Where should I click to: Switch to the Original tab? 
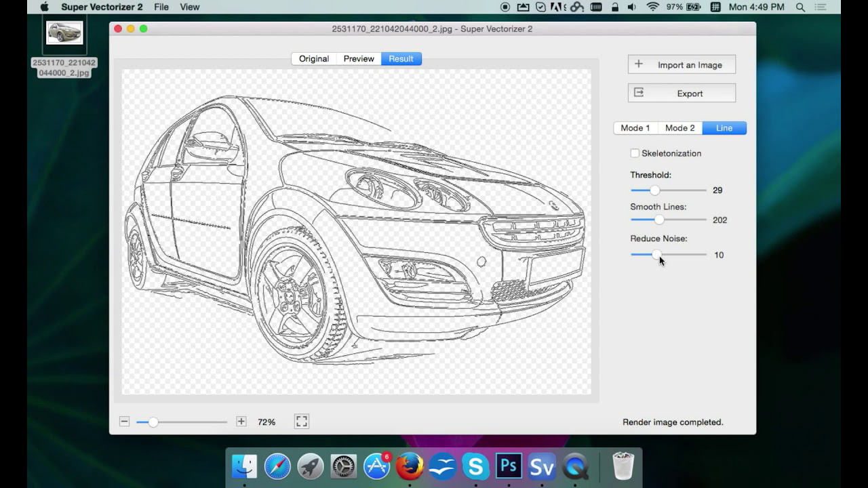(x=313, y=58)
